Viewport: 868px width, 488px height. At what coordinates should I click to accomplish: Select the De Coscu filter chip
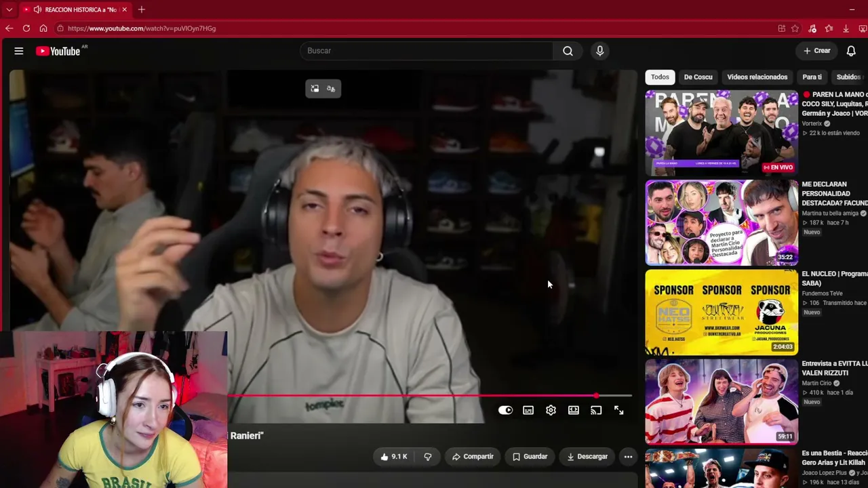pyautogui.click(x=698, y=77)
